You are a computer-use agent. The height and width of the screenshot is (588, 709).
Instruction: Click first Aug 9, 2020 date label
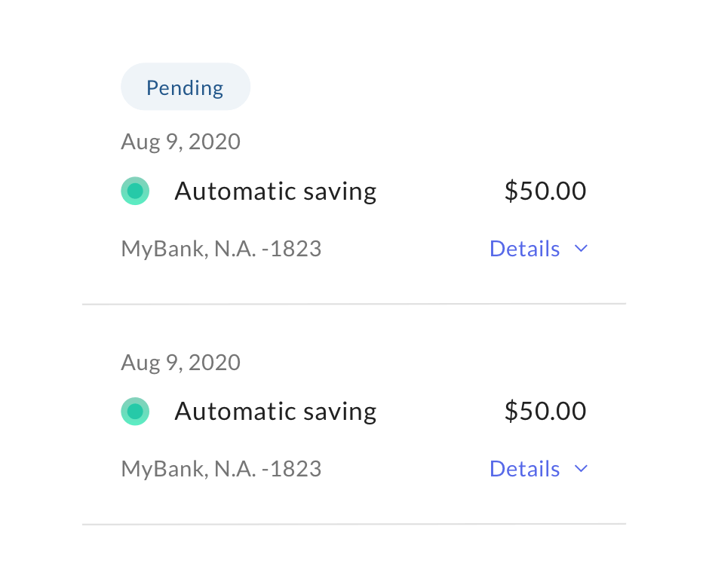181,142
